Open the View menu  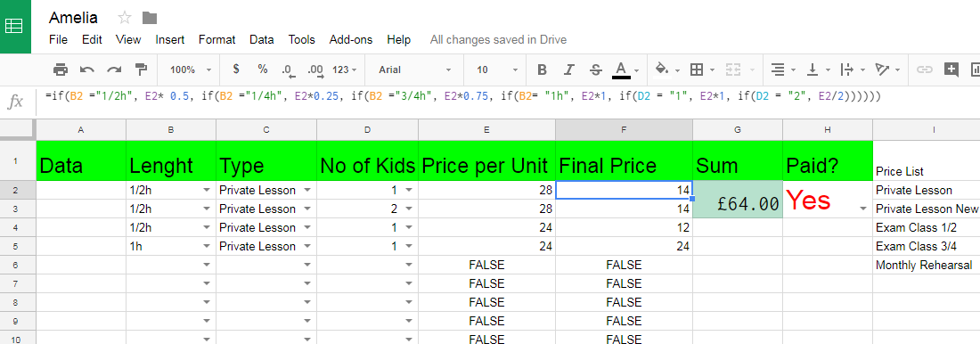128,39
